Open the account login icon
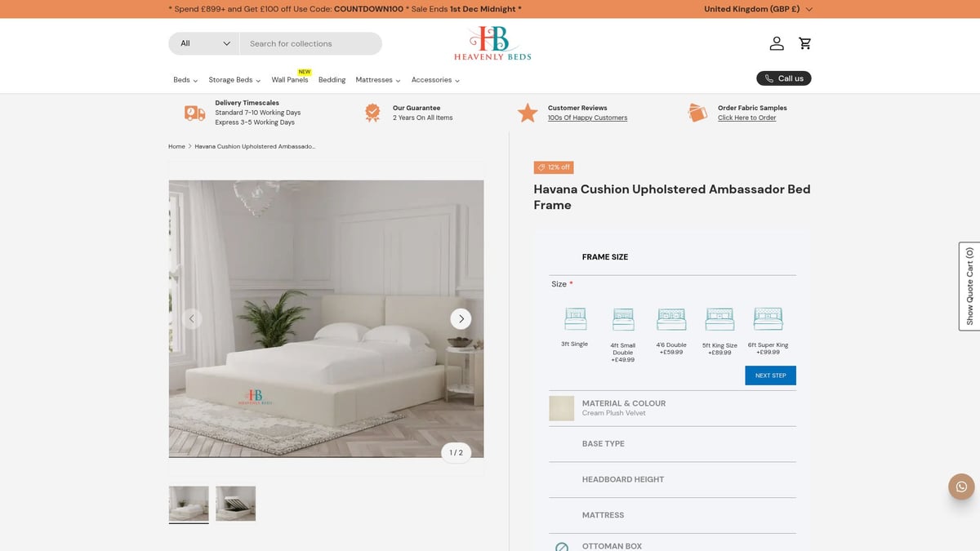 [776, 42]
